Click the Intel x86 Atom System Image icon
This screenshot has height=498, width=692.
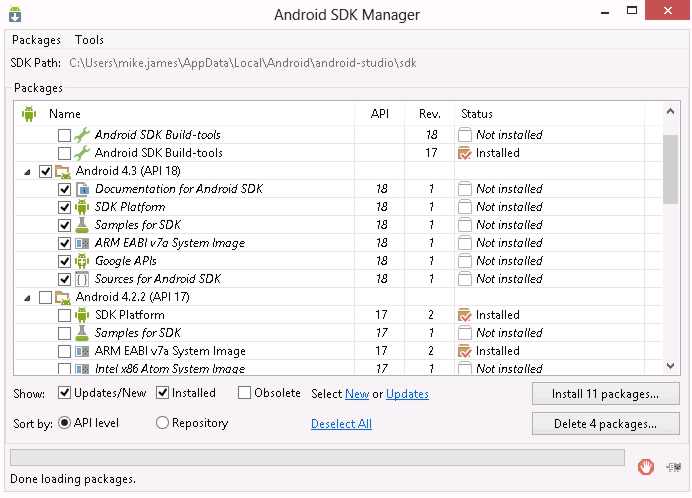click(82, 369)
